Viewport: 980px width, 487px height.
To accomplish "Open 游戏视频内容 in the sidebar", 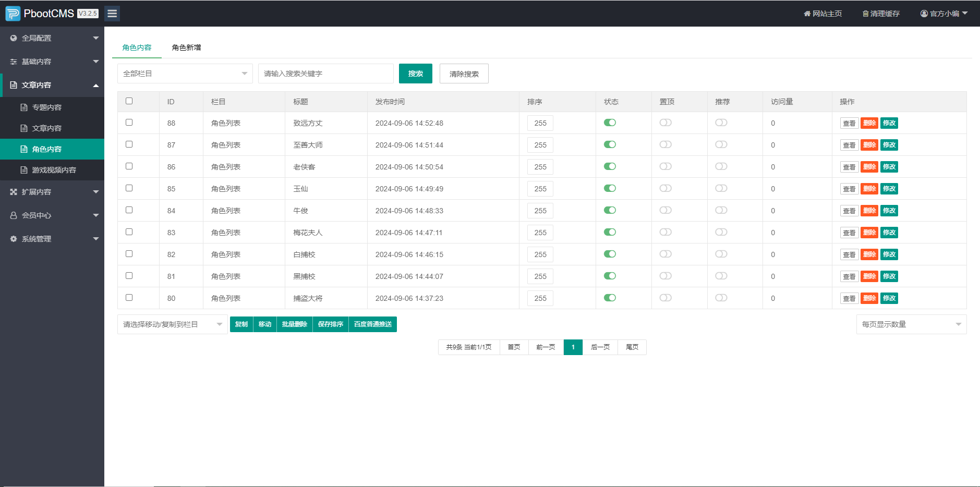I will 52,170.
